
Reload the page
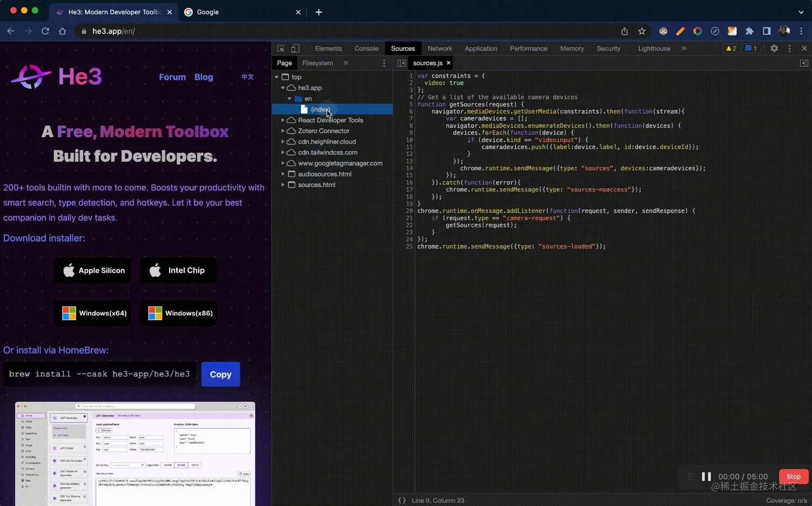tap(45, 31)
